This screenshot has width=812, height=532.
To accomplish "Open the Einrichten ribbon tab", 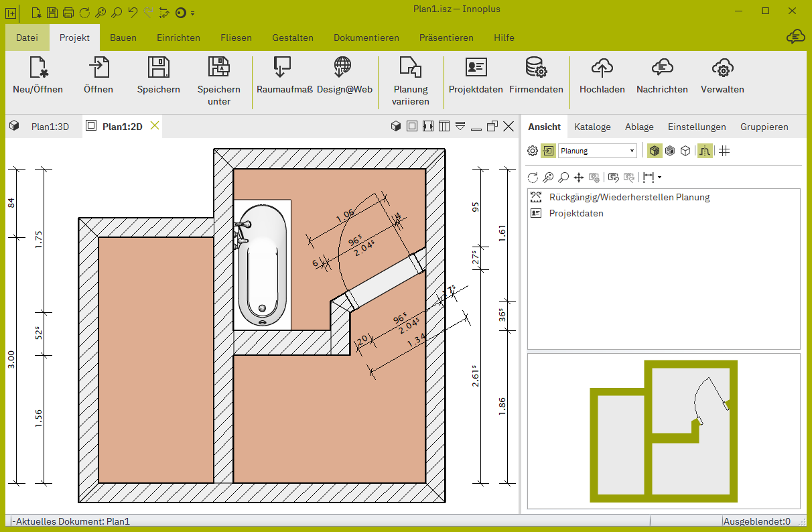I will pos(178,38).
